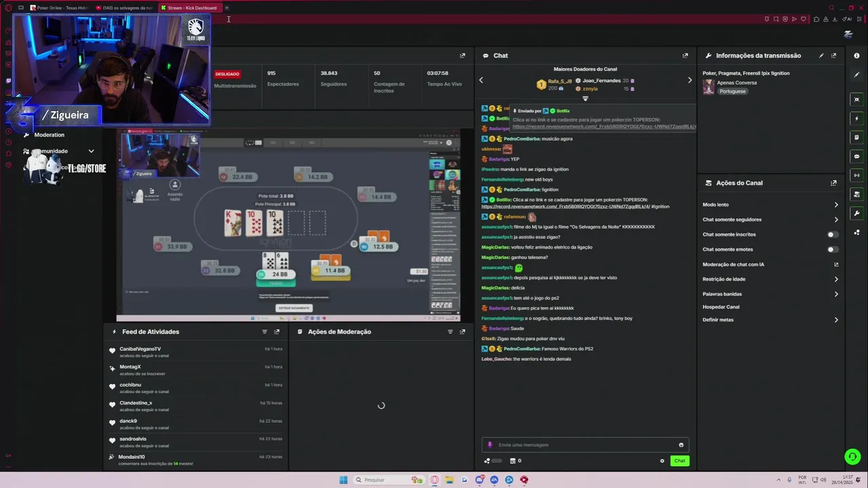This screenshot has height=488, width=868.
Task: Pop out the Feed de Atividades panel
Action: [277, 332]
